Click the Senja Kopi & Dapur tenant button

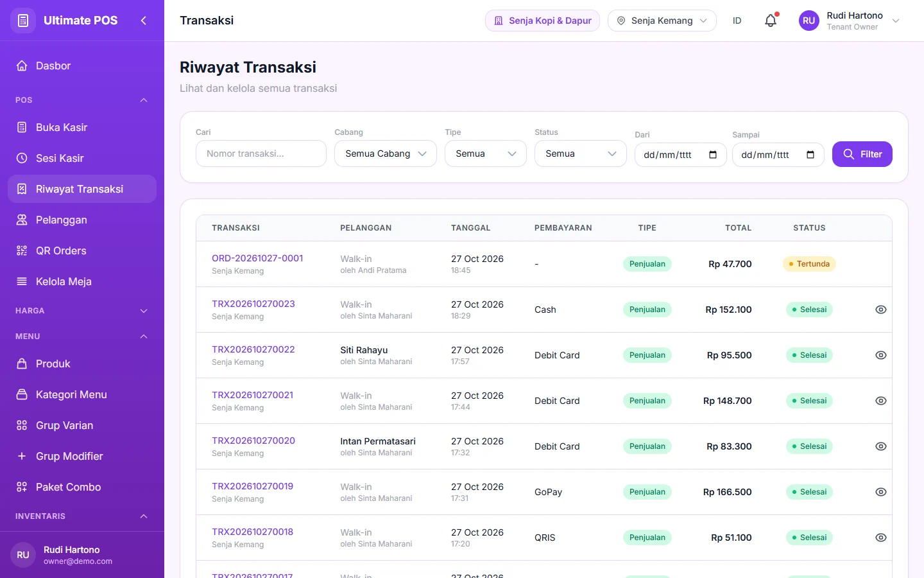(x=543, y=21)
